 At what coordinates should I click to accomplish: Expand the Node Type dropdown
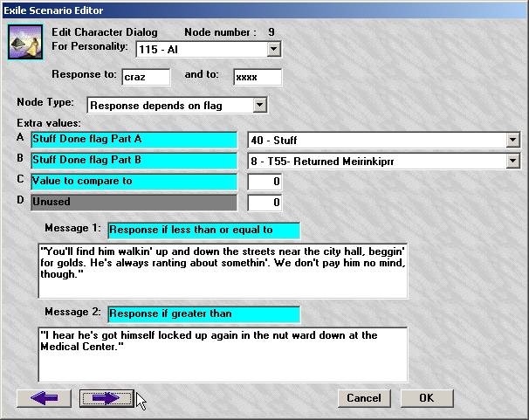[258, 106]
